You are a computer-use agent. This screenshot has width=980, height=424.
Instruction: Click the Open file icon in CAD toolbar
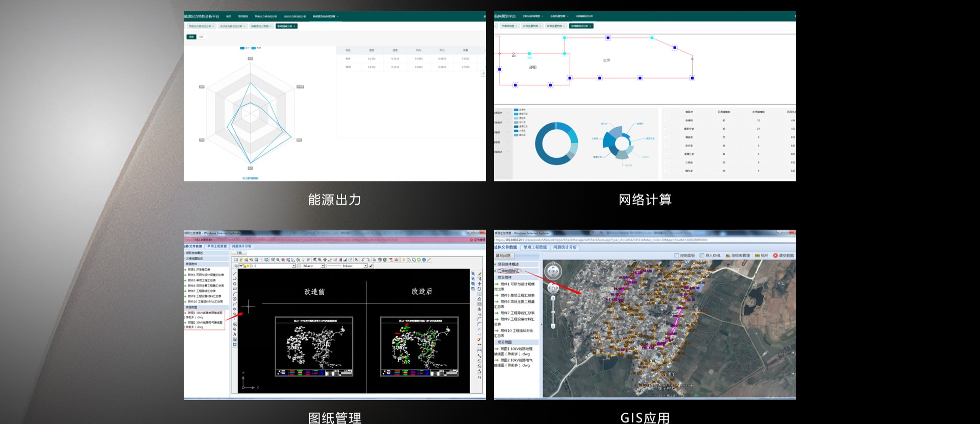tap(241, 260)
